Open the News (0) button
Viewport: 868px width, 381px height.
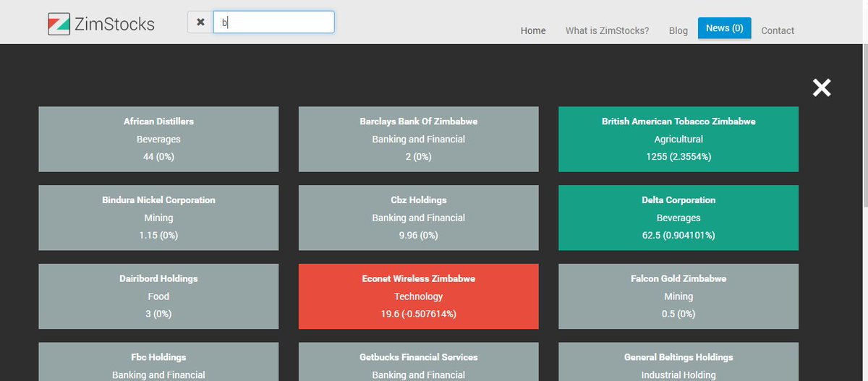(x=725, y=28)
